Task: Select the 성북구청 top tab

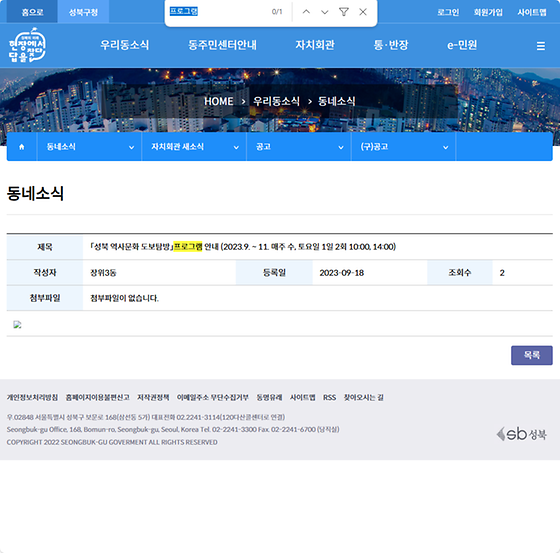Action: [83, 12]
